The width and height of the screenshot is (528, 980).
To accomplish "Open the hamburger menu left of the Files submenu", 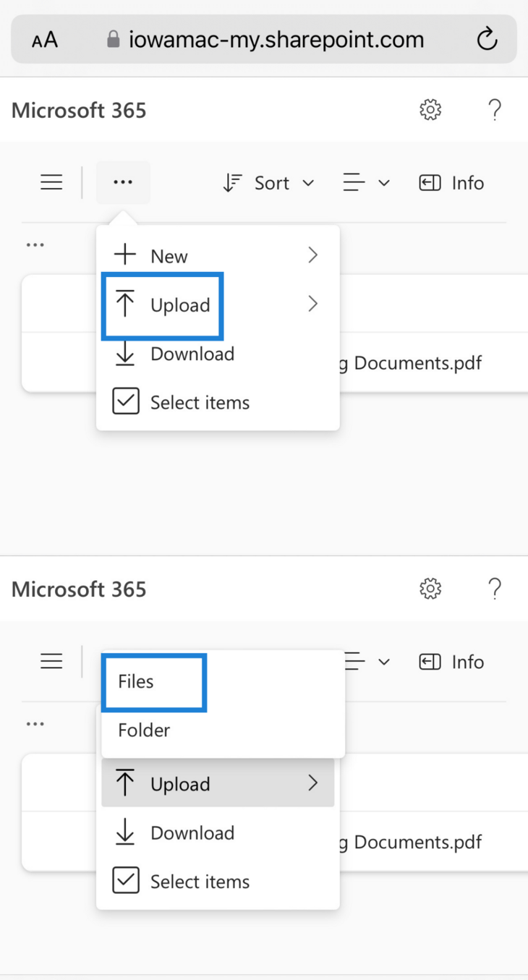I will 51,661.
